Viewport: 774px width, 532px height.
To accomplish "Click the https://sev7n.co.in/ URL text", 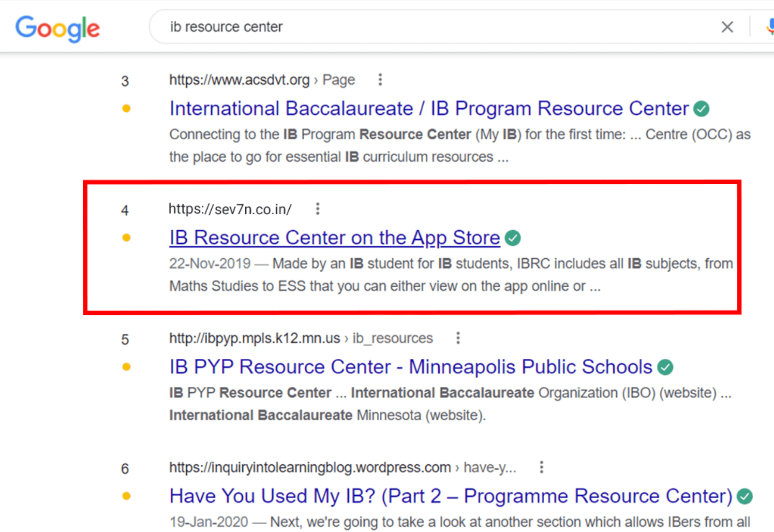I will [230, 209].
